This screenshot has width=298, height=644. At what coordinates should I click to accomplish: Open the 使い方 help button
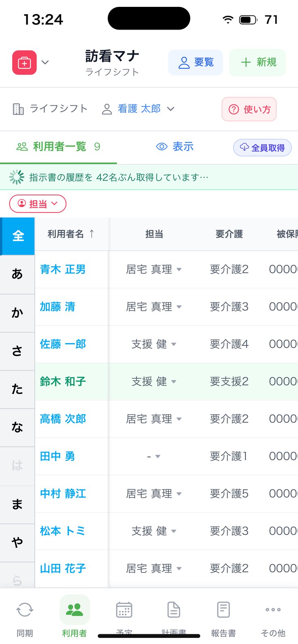point(249,109)
